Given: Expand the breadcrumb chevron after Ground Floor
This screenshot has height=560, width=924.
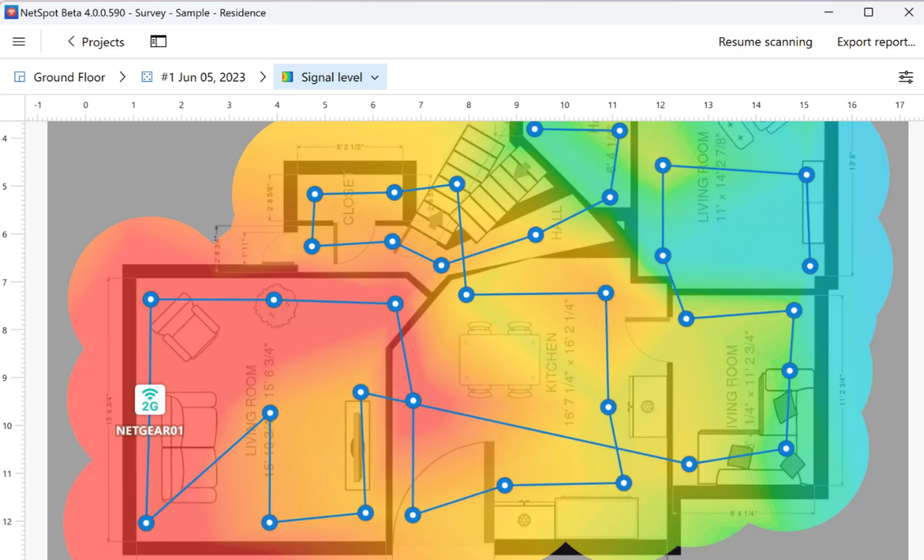Looking at the screenshot, I should click(x=122, y=77).
